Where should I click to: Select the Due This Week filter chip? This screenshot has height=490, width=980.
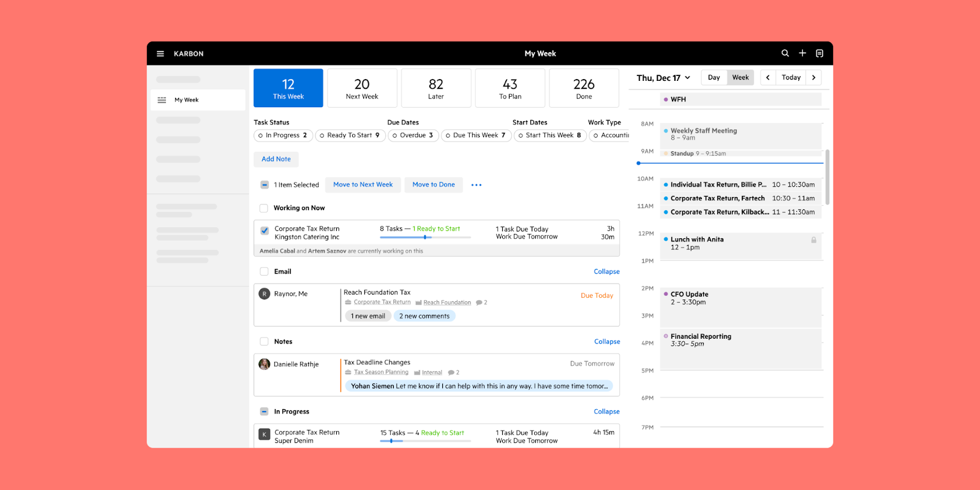(x=476, y=135)
